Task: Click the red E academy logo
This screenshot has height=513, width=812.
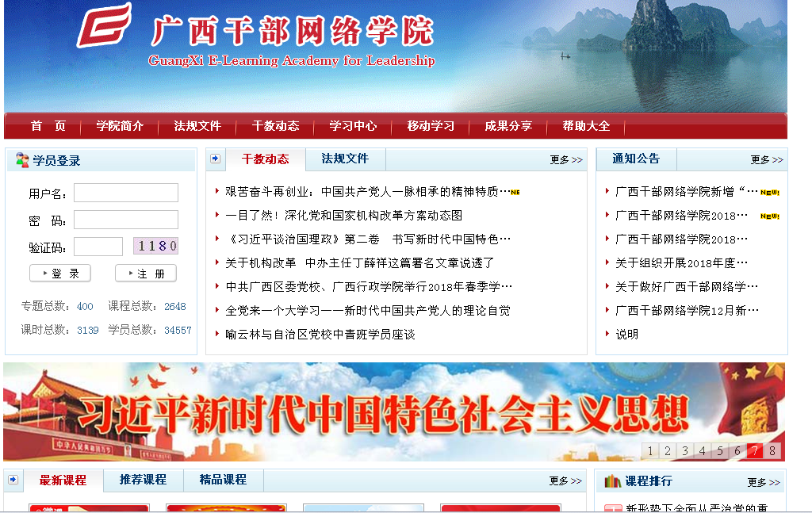Action: click(104, 26)
